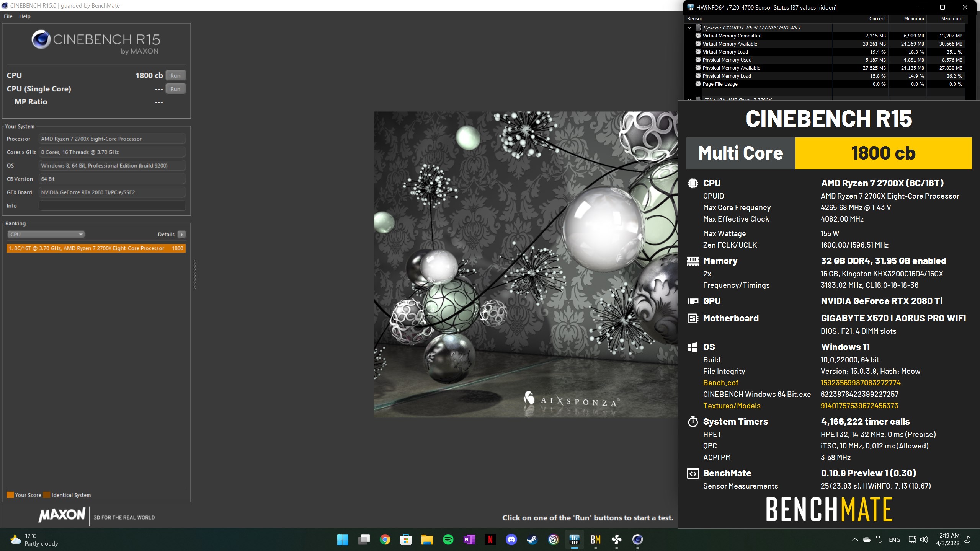Run the CPU Single Core benchmark
This screenshot has height=551, width=980.
(x=175, y=89)
